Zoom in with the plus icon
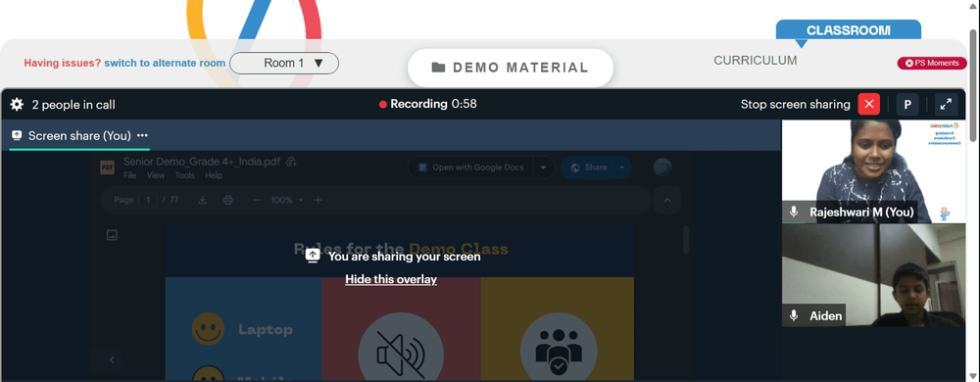Screen dimensions: 980x382 pyautogui.click(x=318, y=200)
